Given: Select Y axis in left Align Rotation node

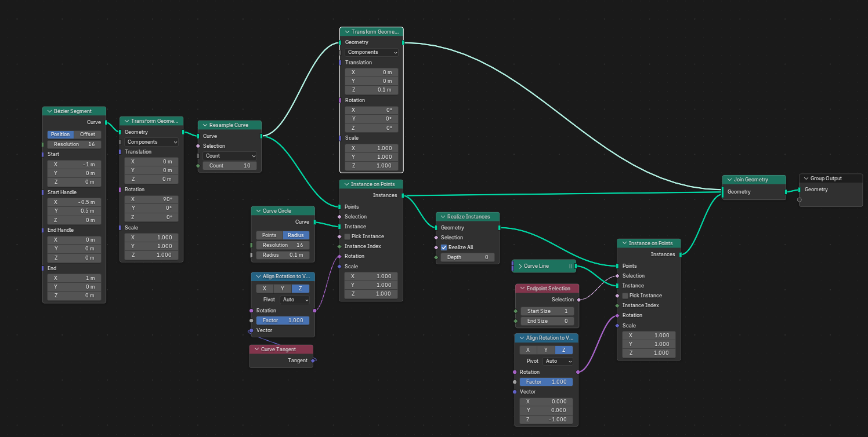Looking at the screenshot, I should 283,289.
